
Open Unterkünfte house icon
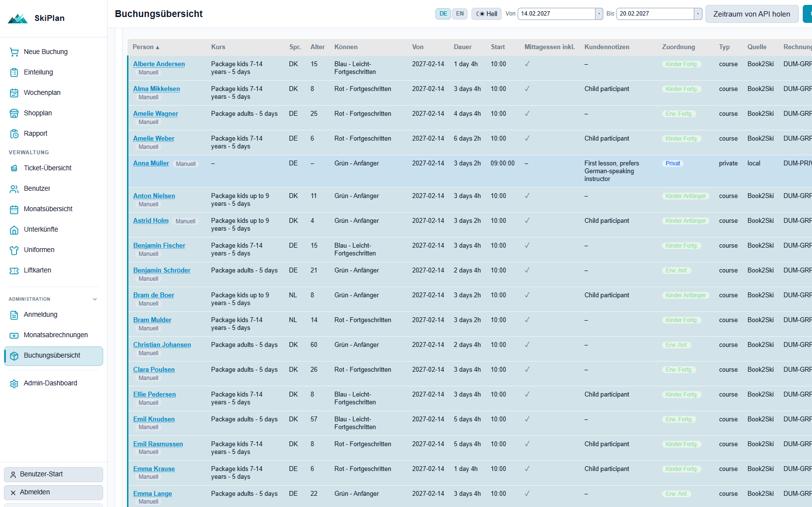coord(14,230)
